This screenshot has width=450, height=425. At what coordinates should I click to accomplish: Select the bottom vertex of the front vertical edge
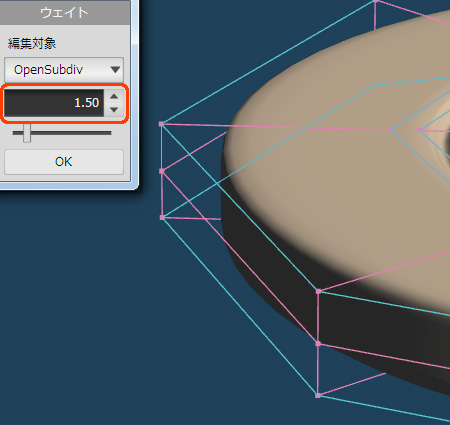[318, 395]
